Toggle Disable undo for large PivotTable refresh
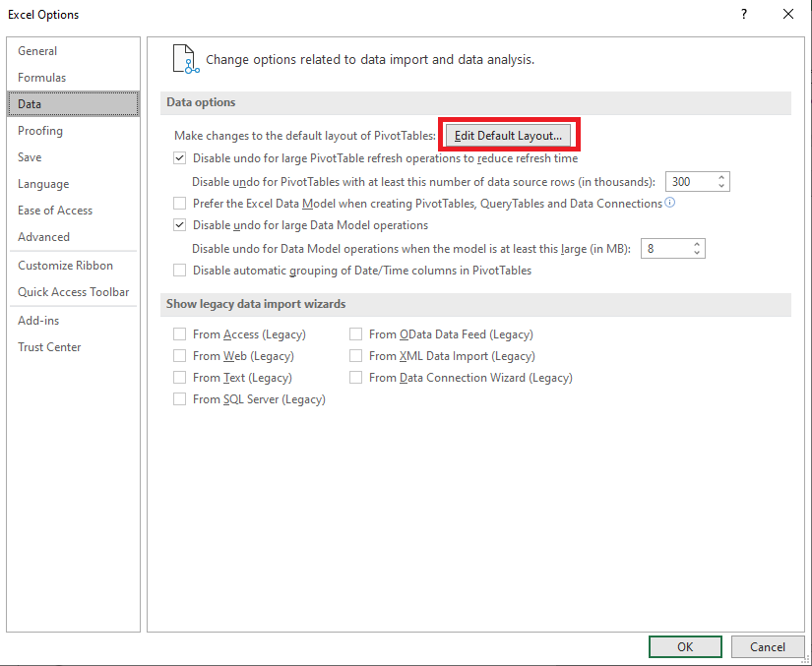The height and width of the screenshot is (666, 812). click(180, 158)
